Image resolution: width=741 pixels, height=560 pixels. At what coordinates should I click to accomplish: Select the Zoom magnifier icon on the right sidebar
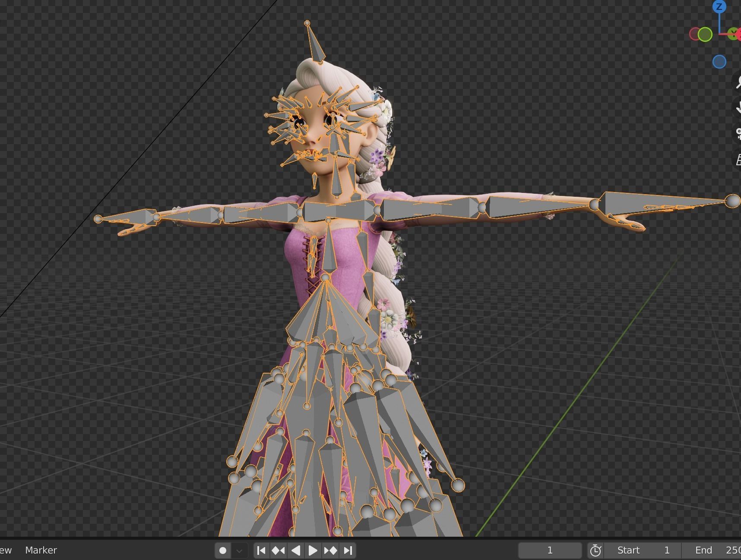coord(738,83)
